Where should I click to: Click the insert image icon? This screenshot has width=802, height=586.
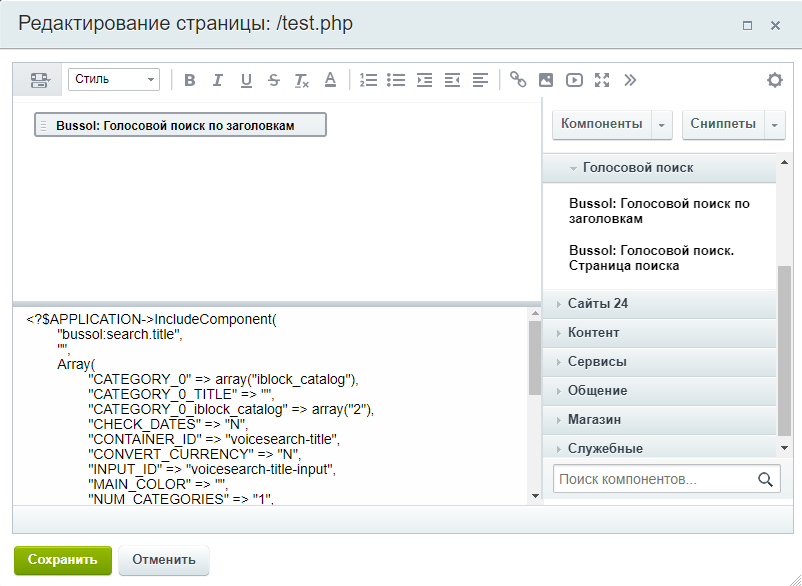click(x=546, y=80)
